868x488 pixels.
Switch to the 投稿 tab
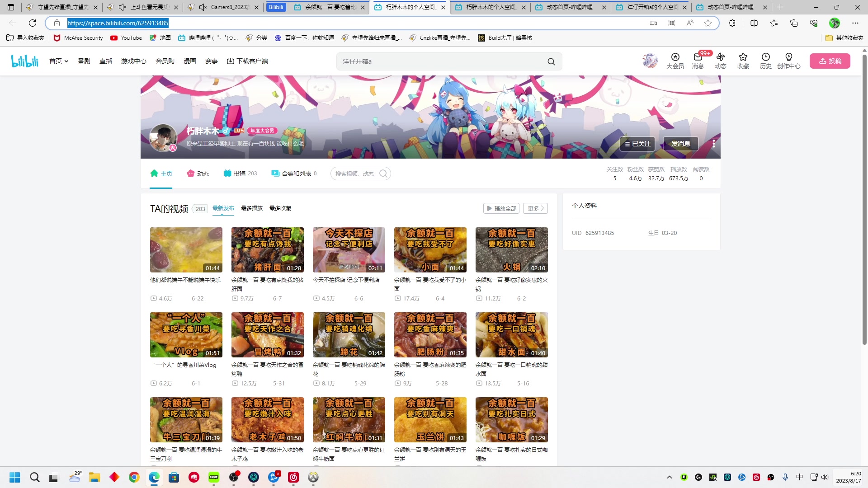tap(240, 174)
